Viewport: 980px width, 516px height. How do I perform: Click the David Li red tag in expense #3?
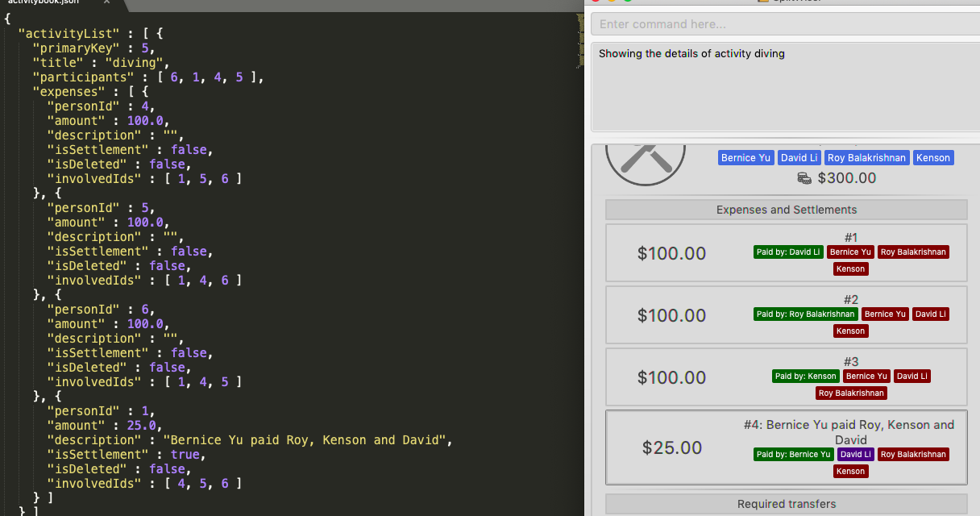[912, 377]
